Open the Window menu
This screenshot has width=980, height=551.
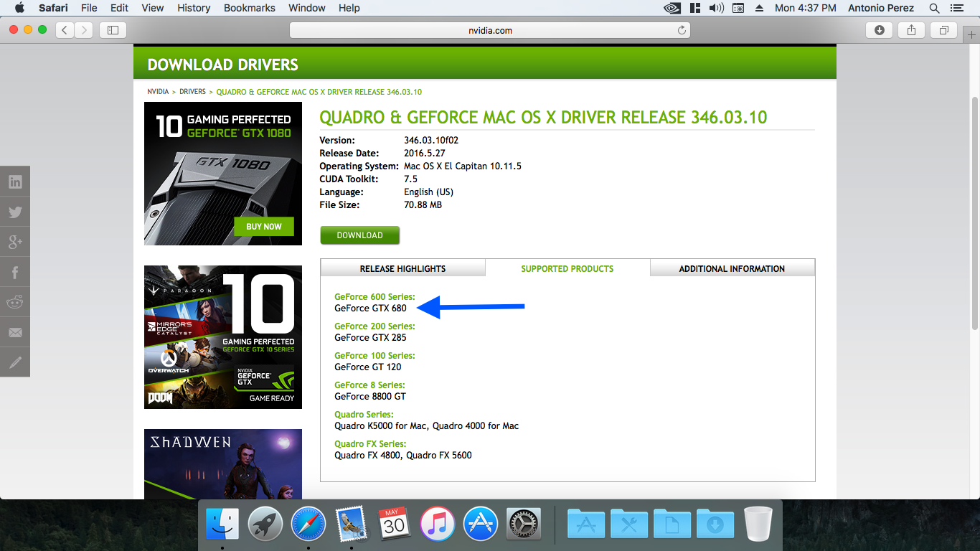coord(306,8)
